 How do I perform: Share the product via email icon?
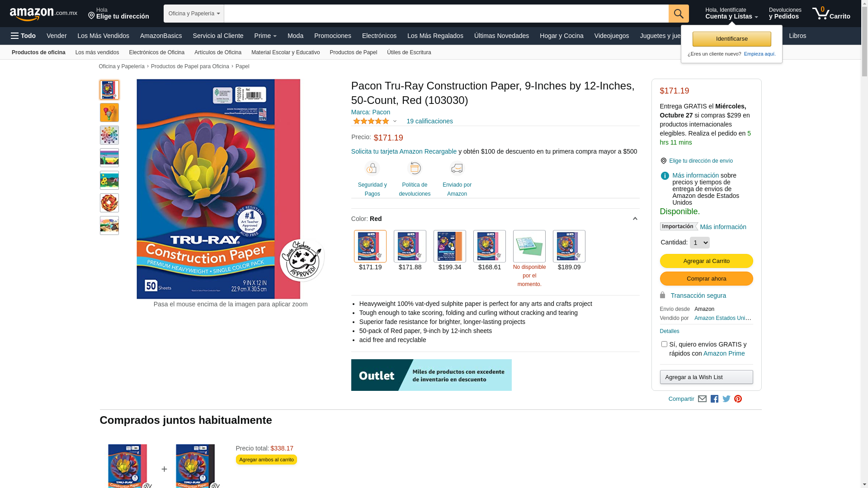click(702, 399)
